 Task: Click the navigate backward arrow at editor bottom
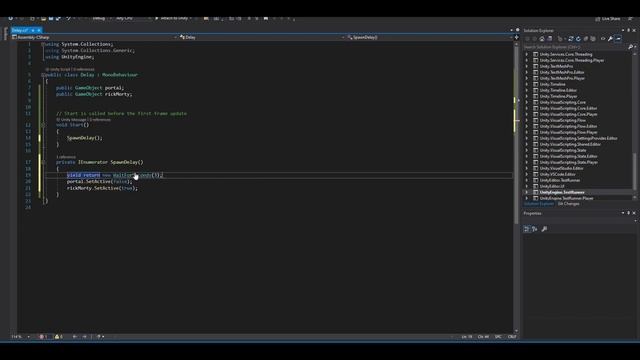(x=75, y=337)
